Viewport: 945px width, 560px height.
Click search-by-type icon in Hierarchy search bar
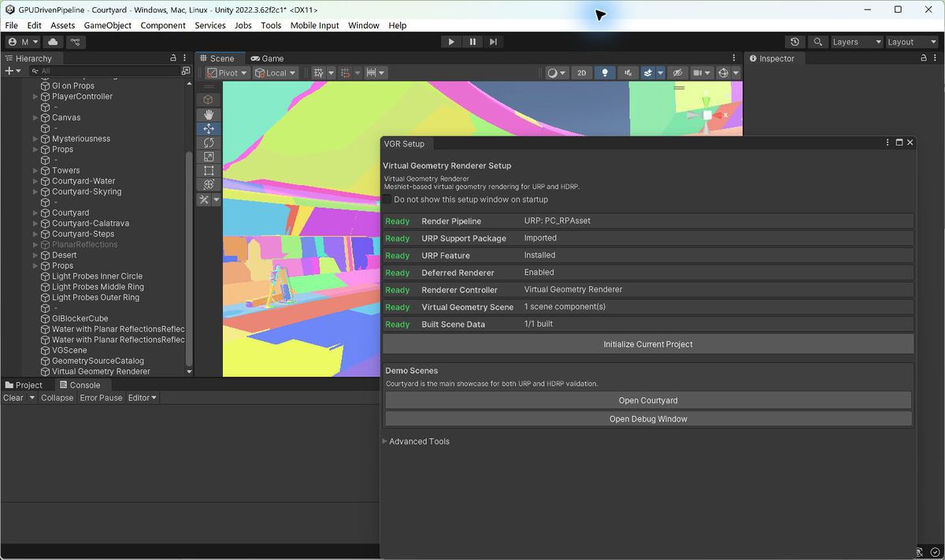tap(186, 71)
